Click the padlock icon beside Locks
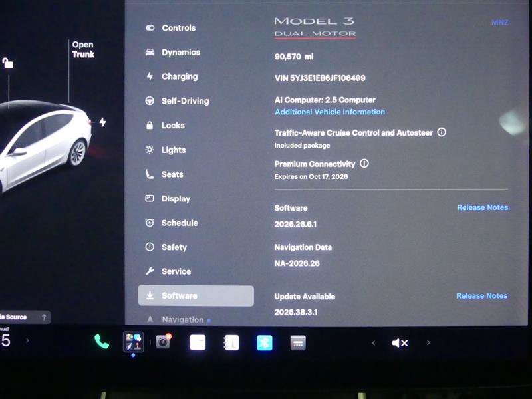Viewport: 532px width, 399px height. pos(149,125)
